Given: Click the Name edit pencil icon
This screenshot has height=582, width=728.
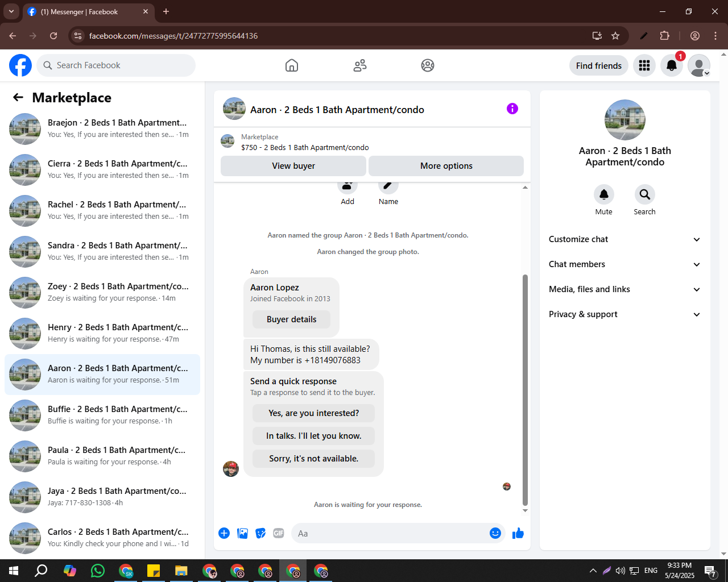Looking at the screenshot, I should (x=388, y=187).
